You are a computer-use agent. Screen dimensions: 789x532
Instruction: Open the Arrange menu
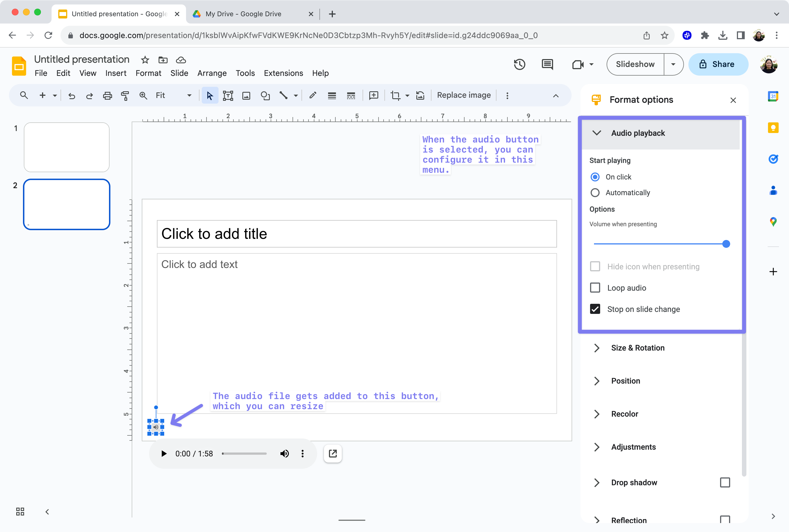(212, 73)
